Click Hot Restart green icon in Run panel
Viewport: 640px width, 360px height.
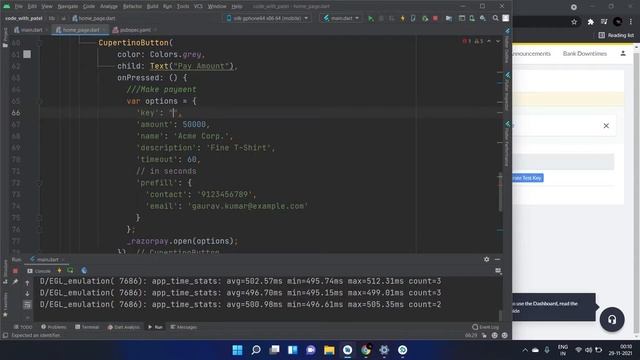point(70,271)
